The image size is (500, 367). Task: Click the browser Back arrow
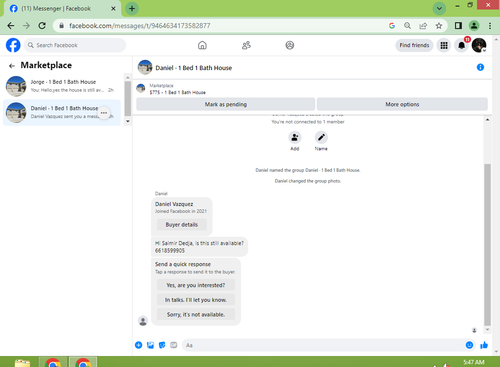[x=11, y=26]
